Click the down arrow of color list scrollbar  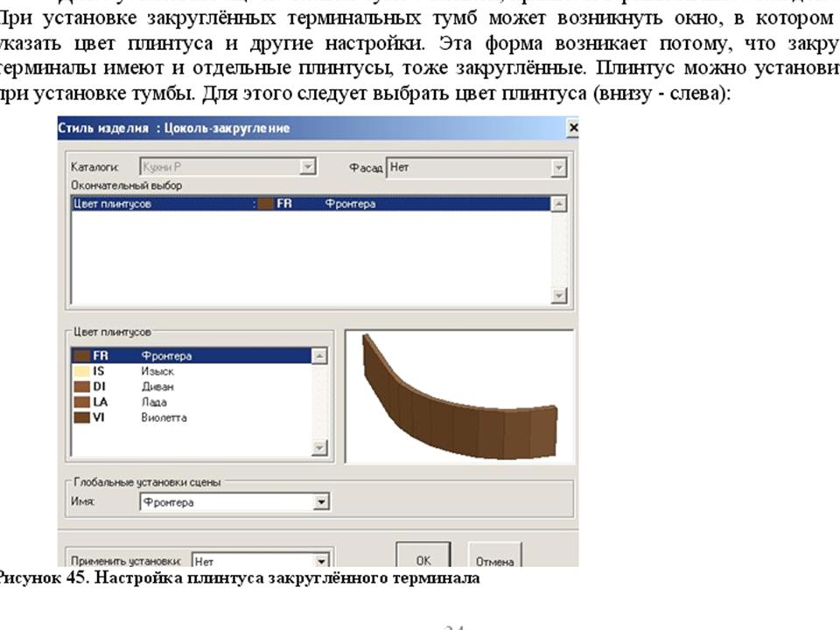[319, 447]
